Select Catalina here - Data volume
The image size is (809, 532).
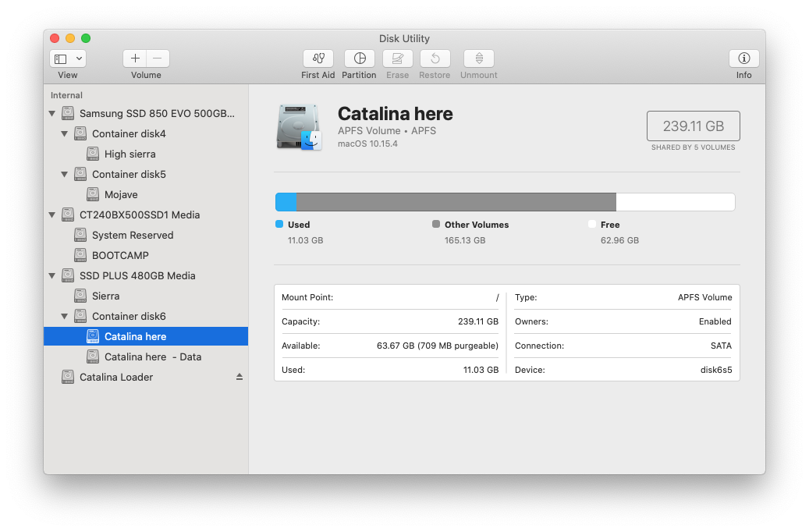click(x=146, y=357)
